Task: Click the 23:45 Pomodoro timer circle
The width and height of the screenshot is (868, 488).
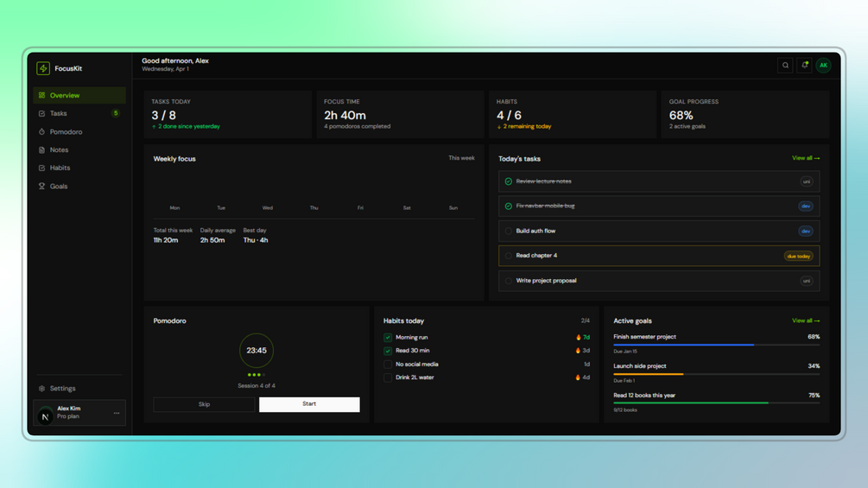Action: [x=257, y=350]
